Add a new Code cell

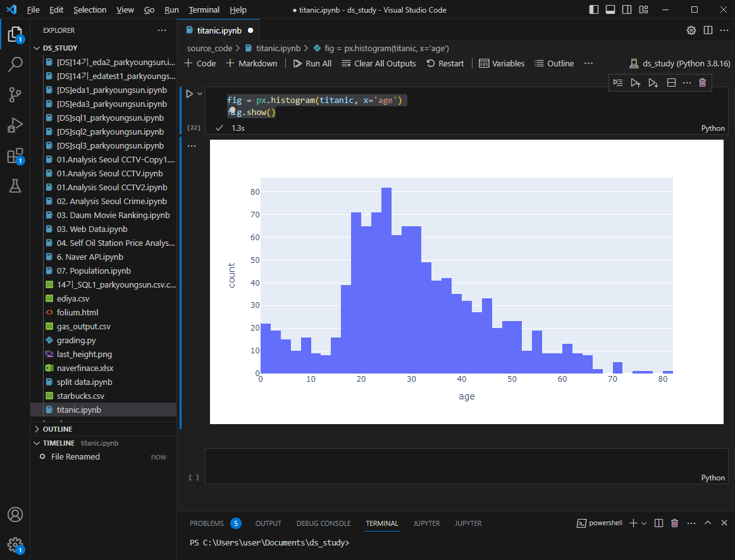(200, 63)
